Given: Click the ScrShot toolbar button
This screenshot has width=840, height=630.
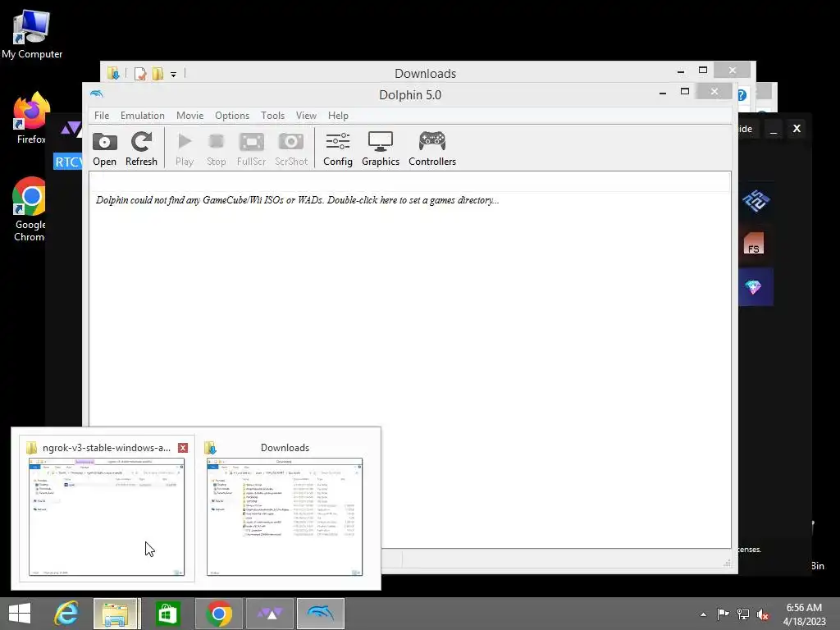Looking at the screenshot, I should (x=291, y=149).
